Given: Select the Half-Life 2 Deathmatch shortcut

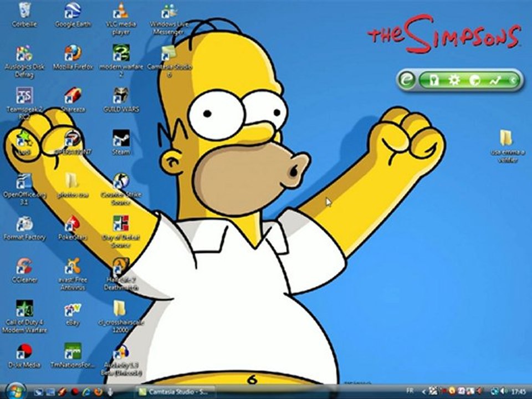Looking at the screenshot, I should coord(121,274).
